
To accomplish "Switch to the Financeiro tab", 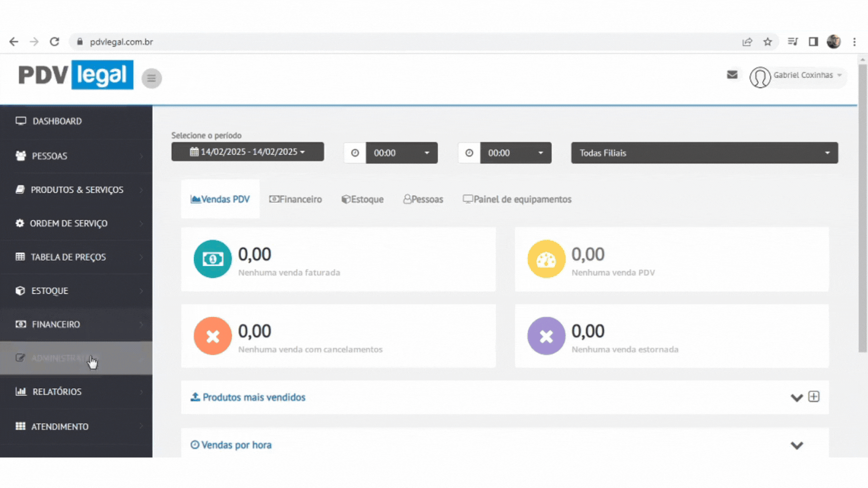I will click(296, 199).
